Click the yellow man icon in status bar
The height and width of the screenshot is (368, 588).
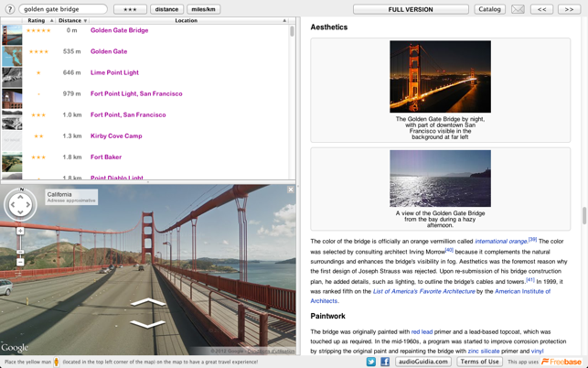pyautogui.click(x=57, y=362)
